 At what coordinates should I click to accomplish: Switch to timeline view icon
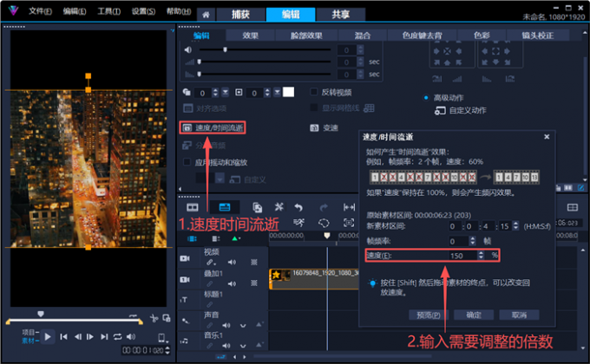[x=225, y=207]
